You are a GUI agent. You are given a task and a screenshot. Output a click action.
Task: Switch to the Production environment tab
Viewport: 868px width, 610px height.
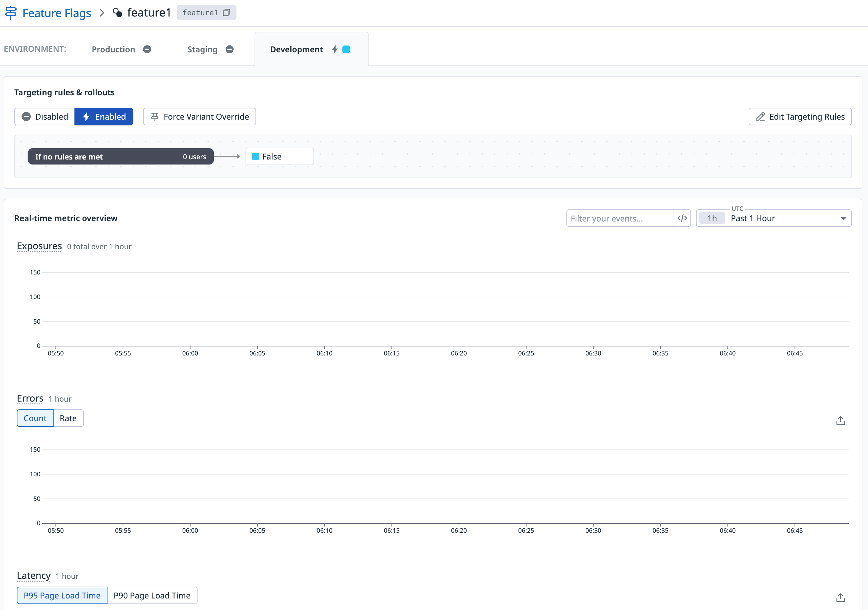113,50
